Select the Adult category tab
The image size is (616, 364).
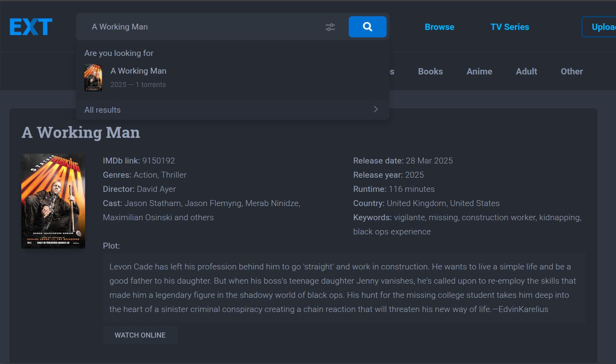tap(527, 71)
